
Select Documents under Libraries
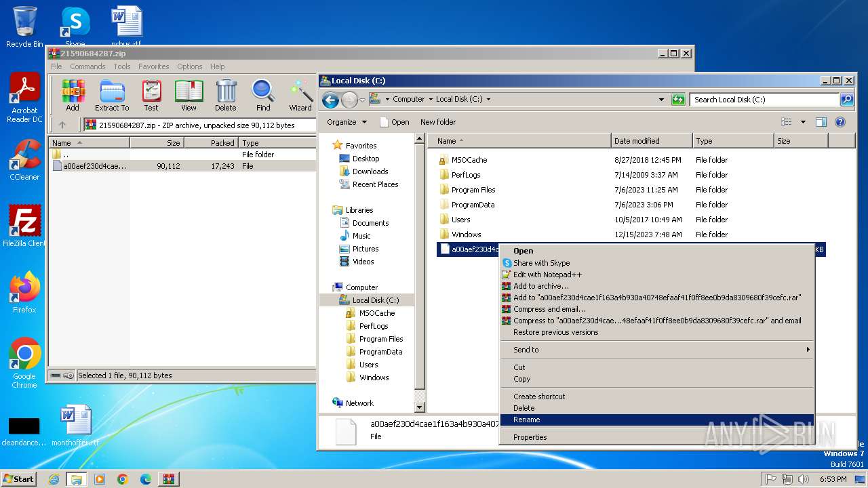370,223
